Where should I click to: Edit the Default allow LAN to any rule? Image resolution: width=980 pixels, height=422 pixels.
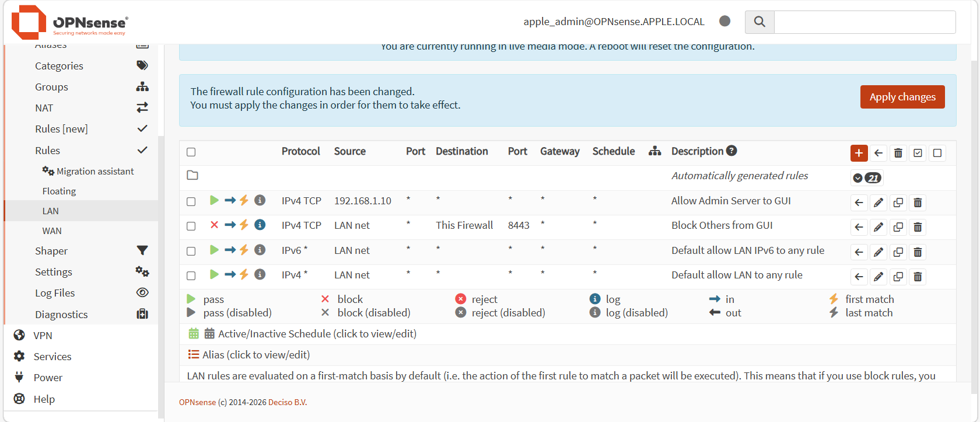pyautogui.click(x=878, y=277)
